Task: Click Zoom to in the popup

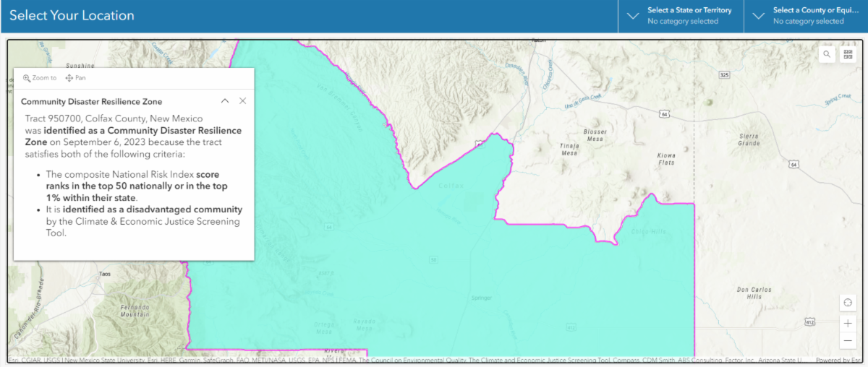Action: tap(40, 78)
